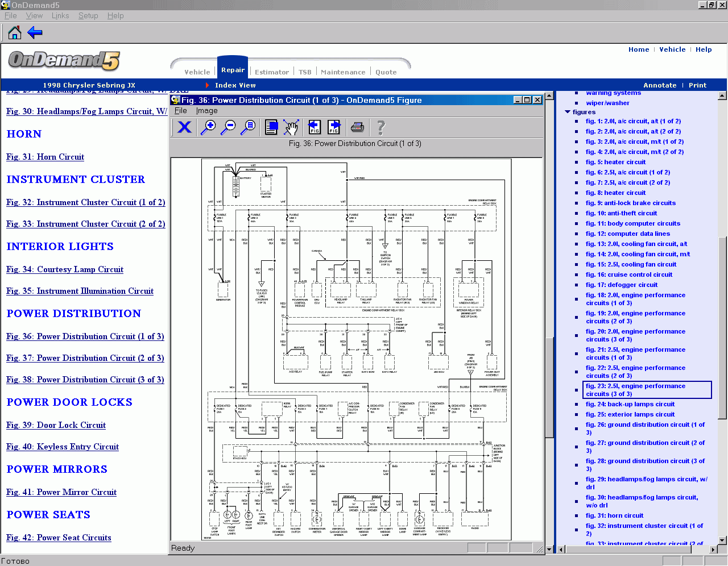Select fig. 5: heater circuit in tree
728x566 pixels.
click(x=615, y=162)
